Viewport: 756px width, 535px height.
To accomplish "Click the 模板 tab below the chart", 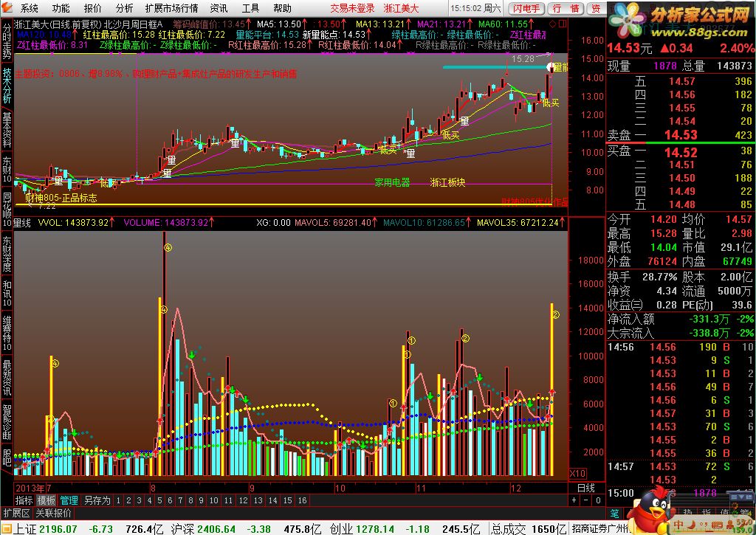I will click(x=47, y=500).
